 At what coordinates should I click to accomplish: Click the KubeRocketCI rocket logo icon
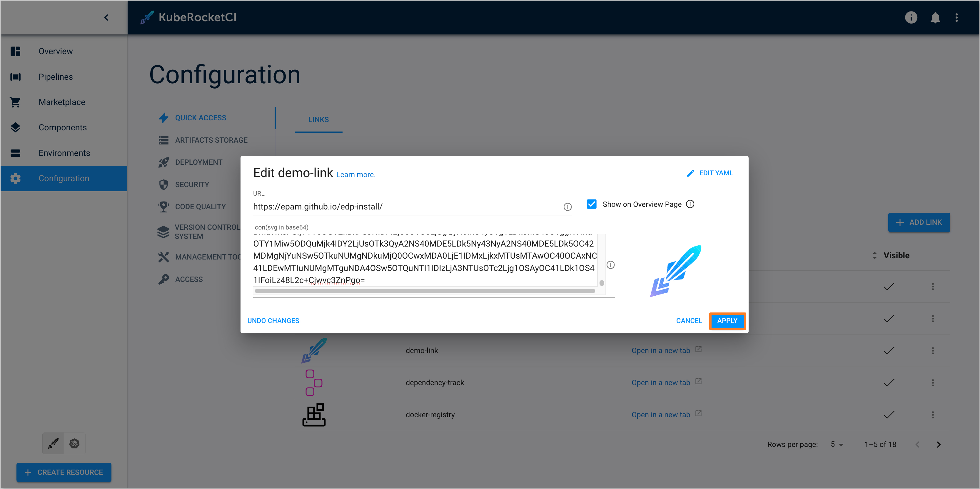pyautogui.click(x=148, y=17)
